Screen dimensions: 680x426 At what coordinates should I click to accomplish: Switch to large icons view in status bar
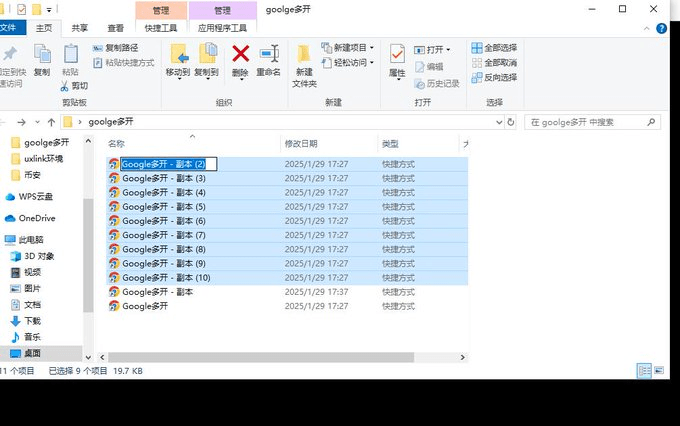tap(658, 370)
